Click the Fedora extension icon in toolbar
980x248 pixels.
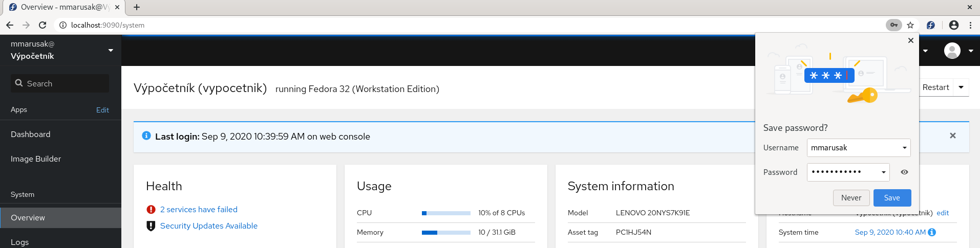tap(931, 25)
